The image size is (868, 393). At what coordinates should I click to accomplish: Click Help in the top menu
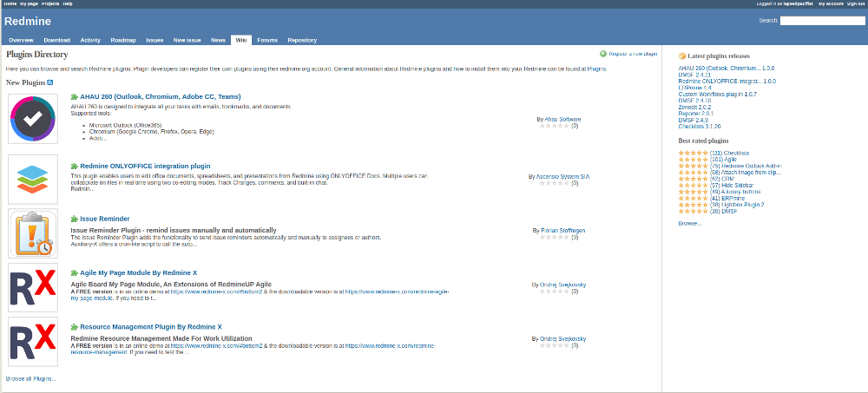(x=68, y=3)
